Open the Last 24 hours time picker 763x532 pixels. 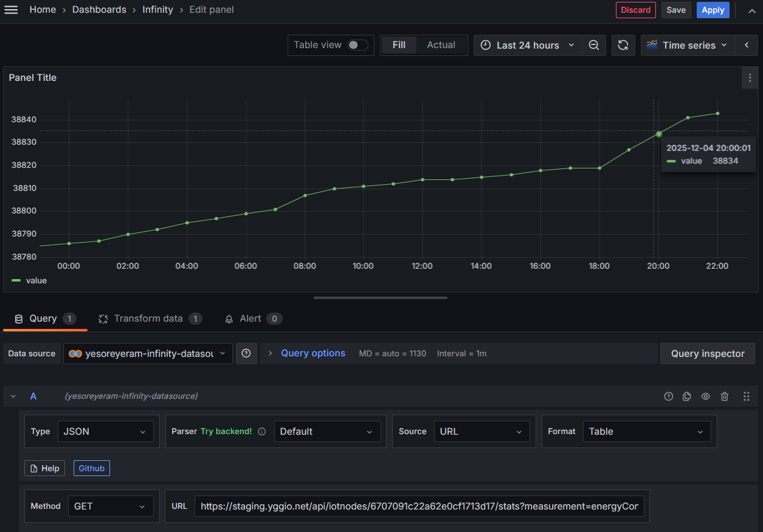coord(527,45)
